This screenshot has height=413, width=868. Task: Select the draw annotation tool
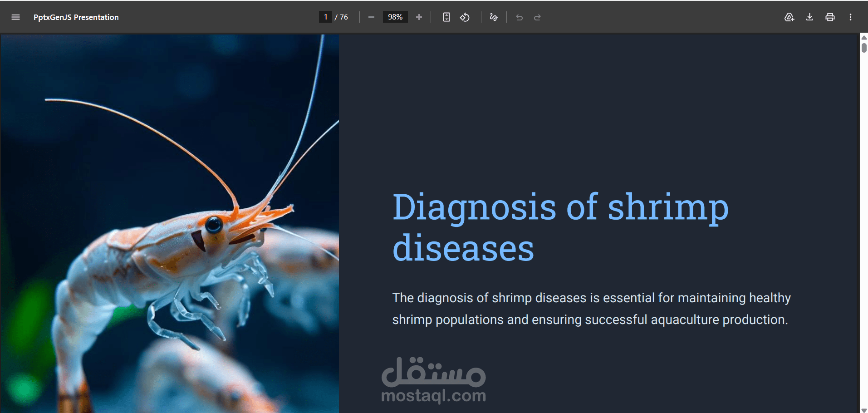click(494, 17)
